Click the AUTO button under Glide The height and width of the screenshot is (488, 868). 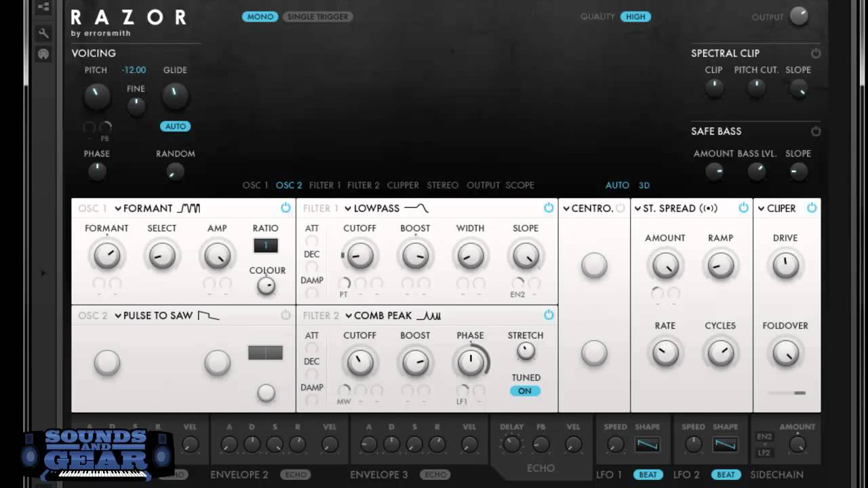(176, 126)
